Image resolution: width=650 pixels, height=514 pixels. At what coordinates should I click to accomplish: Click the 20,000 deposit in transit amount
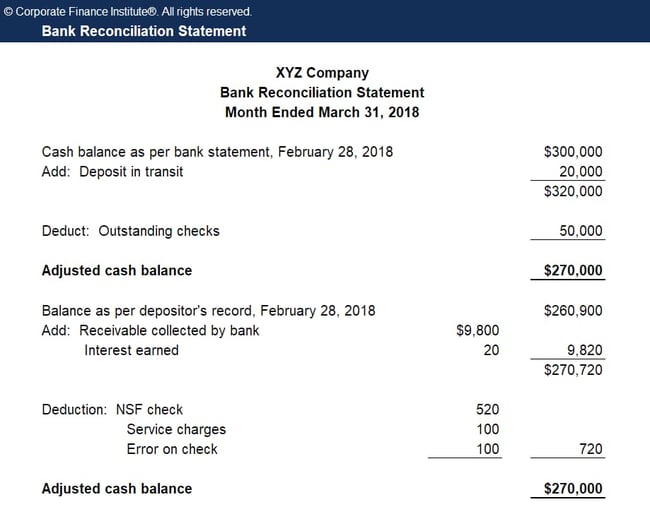click(x=580, y=172)
